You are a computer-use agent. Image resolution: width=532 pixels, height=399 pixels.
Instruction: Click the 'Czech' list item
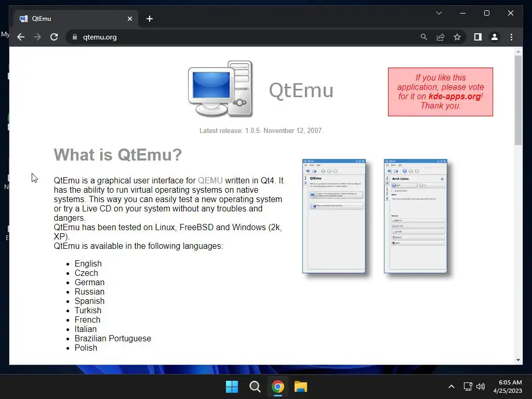coord(86,273)
